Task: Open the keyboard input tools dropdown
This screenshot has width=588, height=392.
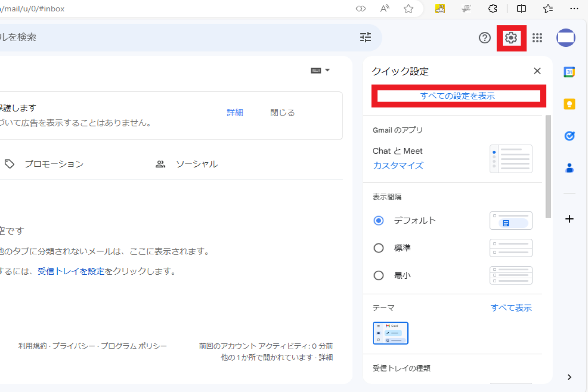Action: coord(320,70)
